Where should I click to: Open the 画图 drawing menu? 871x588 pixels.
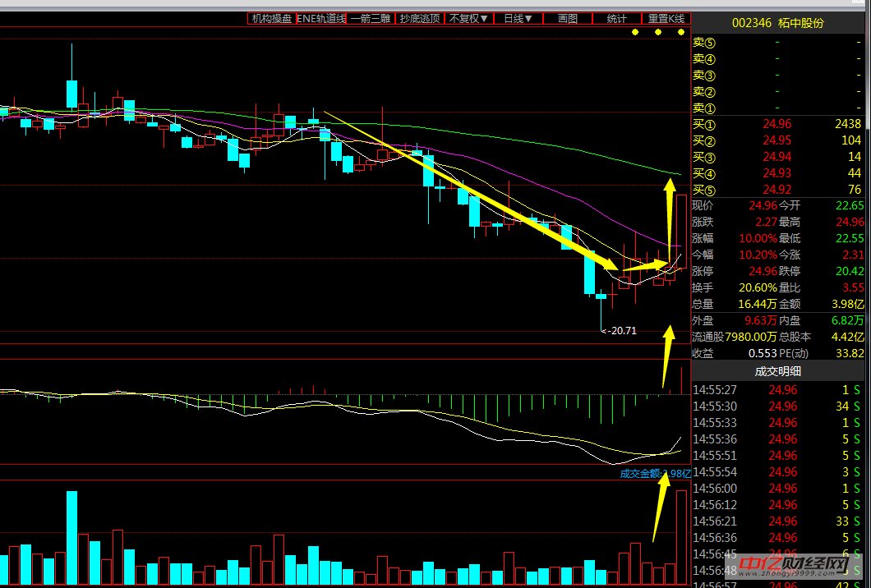567,18
